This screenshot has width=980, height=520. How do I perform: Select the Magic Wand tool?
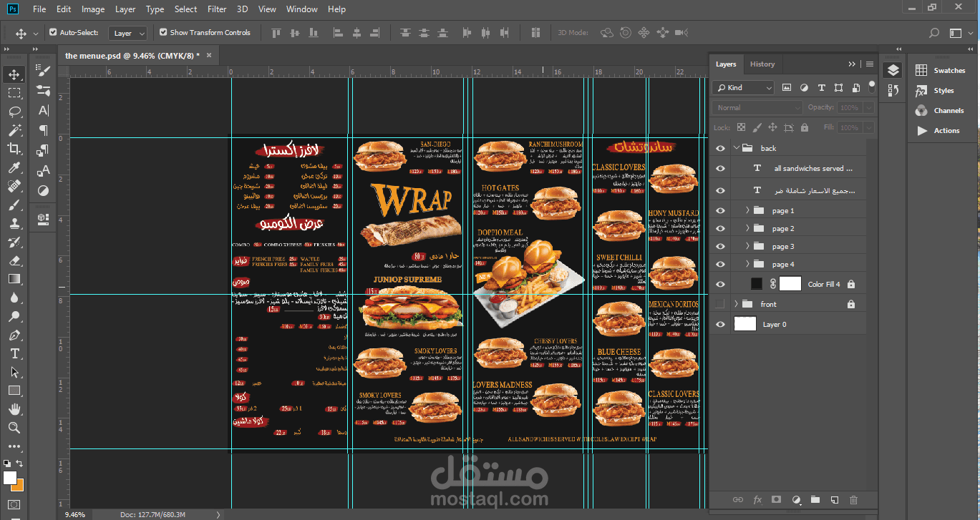coord(14,130)
